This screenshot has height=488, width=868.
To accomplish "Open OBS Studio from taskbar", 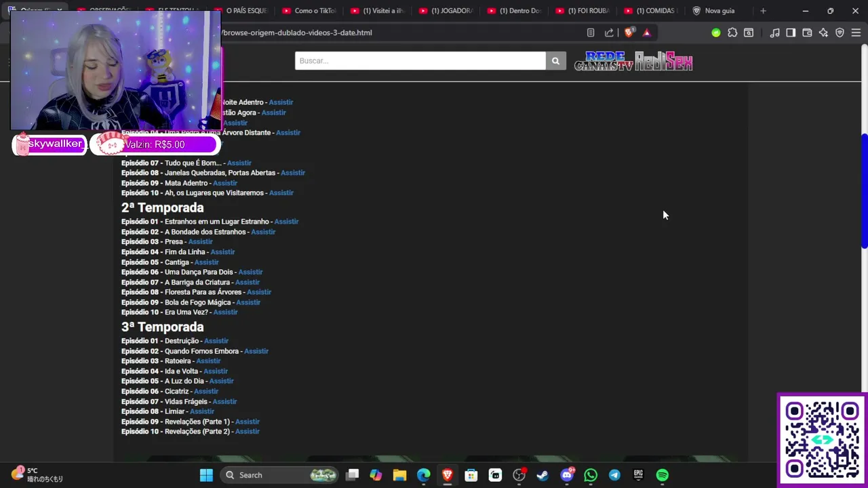I will click(x=495, y=475).
